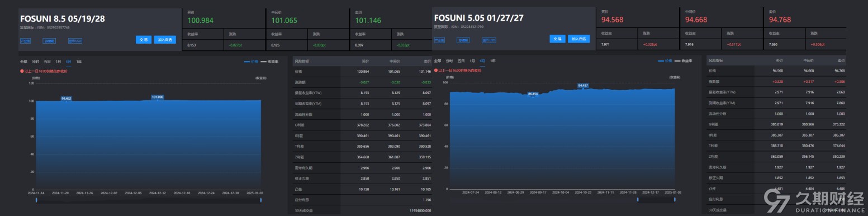868x216 pixels.
Task: Click the 2024-12-12 date on FOSUNI 8.5 axis
Action: (157, 193)
